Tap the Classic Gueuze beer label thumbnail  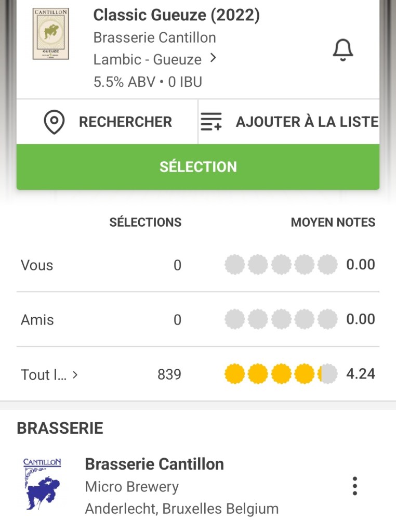(50, 34)
